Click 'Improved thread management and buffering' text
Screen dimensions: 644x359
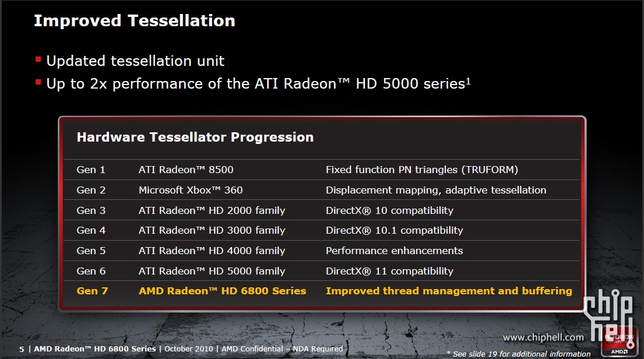(x=449, y=291)
